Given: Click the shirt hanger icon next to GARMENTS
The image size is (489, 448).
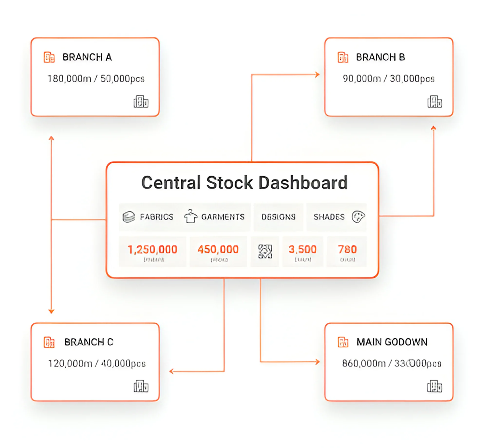Looking at the screenshot, I should pyautogui.click(x=190, y=216).
